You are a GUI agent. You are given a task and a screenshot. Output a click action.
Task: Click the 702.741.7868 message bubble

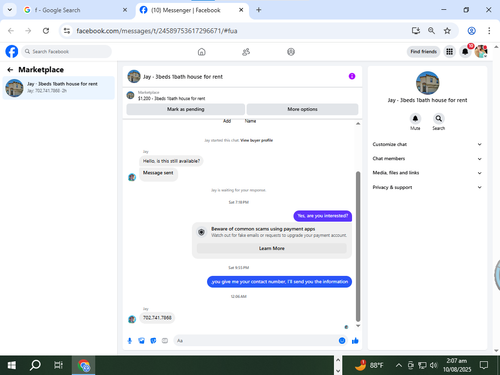pyautogui.click(x=157, y=318)
